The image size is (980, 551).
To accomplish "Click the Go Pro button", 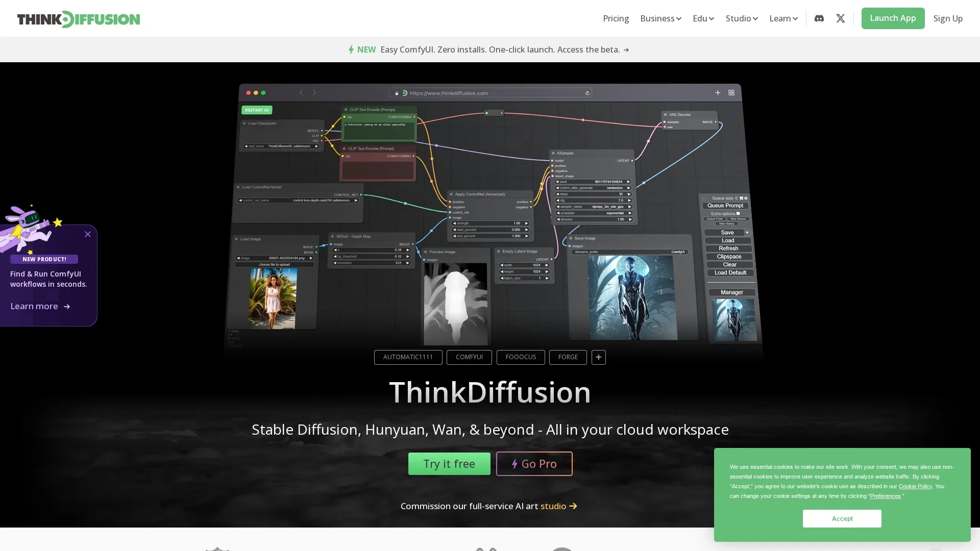I will coord(534,464).
